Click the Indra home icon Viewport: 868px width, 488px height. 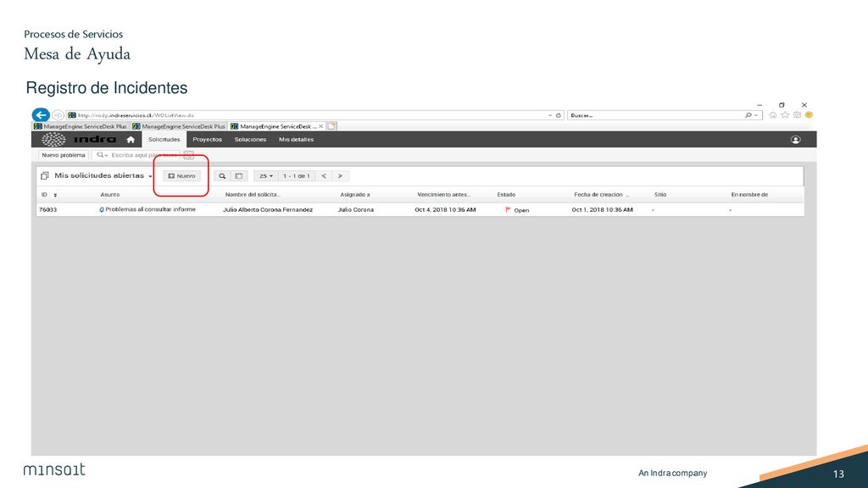click(x=131, y=140)
